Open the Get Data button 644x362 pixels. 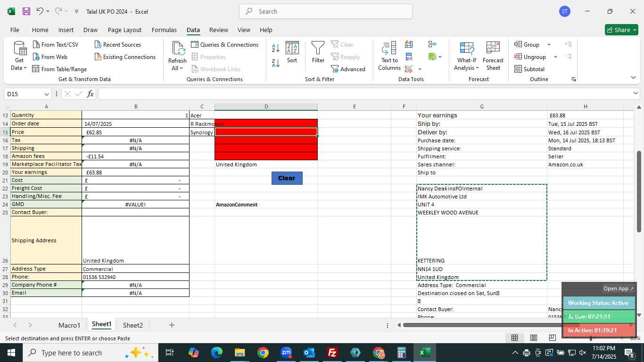click(x=19, y=56)
